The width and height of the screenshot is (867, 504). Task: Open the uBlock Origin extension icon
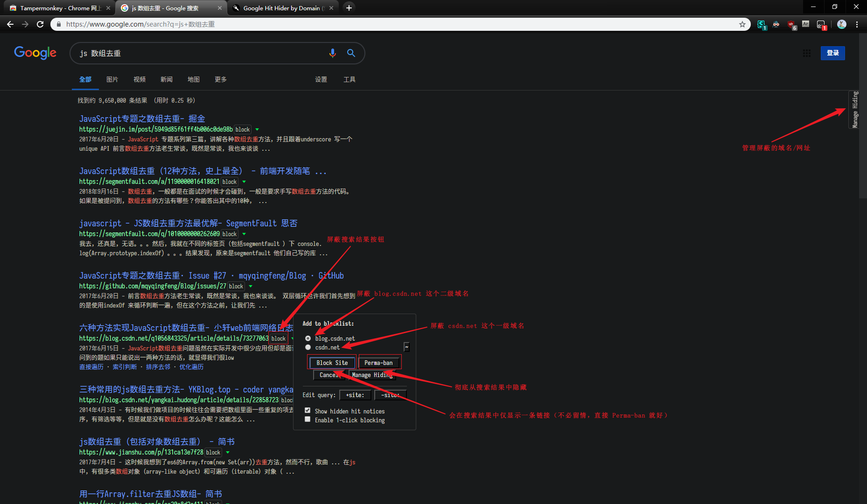click(791, 24)
